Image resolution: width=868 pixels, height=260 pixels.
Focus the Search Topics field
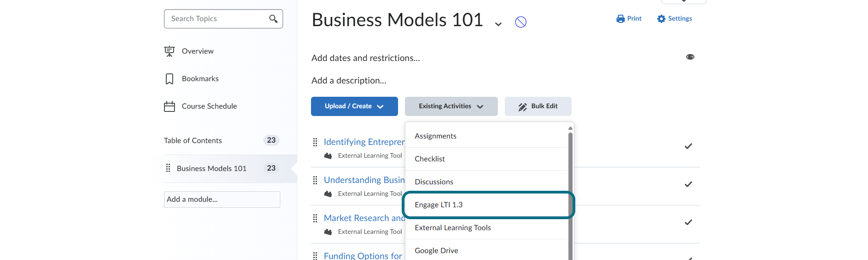click(224, 19)
